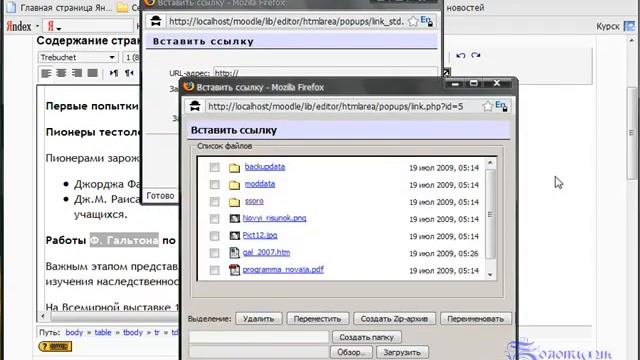The image size is (640, 360).
Task: Open the Яndex toolbar dropdown arrow
Action: point(37,27)
